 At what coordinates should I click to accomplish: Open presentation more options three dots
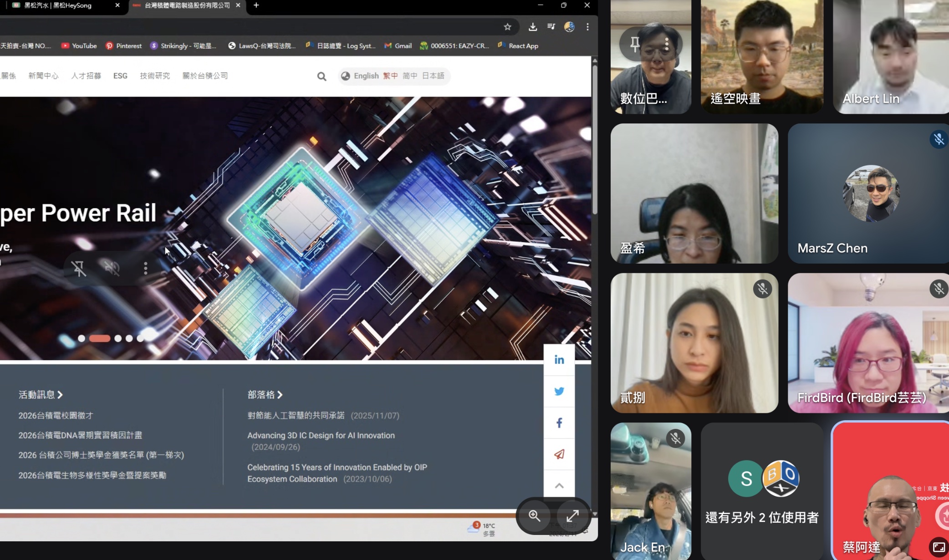click(146, 268)
